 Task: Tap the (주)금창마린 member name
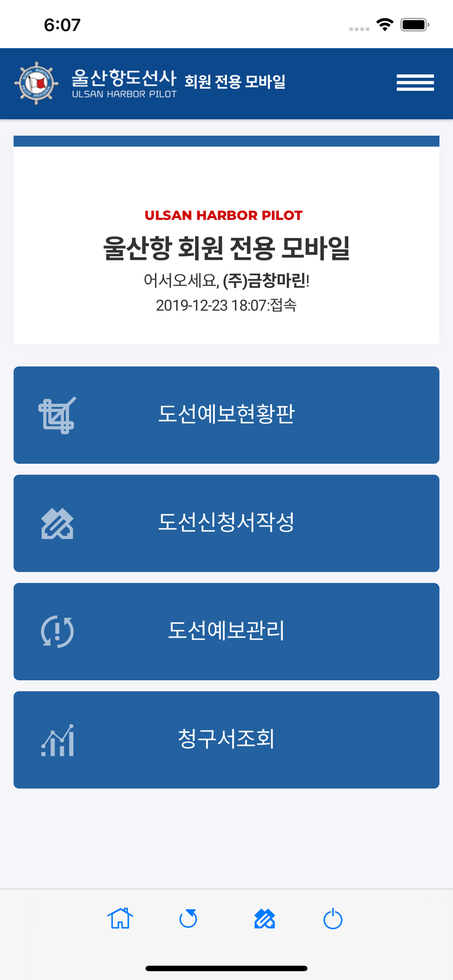(x=264, y=280)
